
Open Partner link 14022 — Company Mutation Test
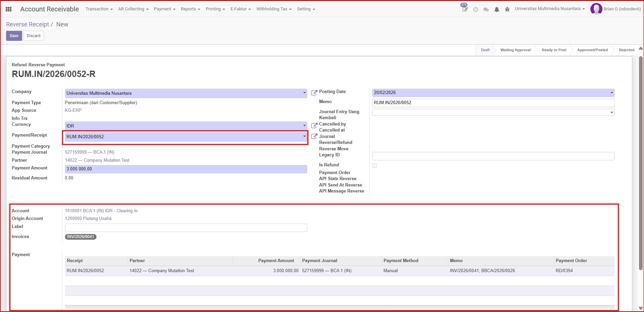point(97,160)
